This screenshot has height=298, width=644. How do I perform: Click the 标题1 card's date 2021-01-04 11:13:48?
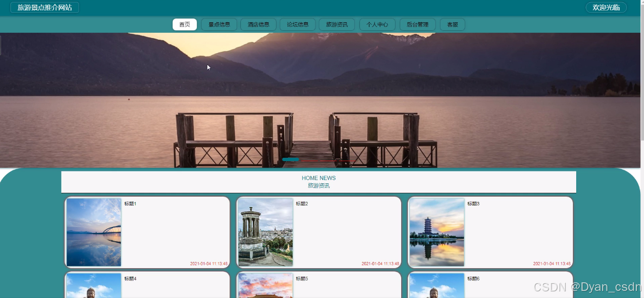click(209, 264)
